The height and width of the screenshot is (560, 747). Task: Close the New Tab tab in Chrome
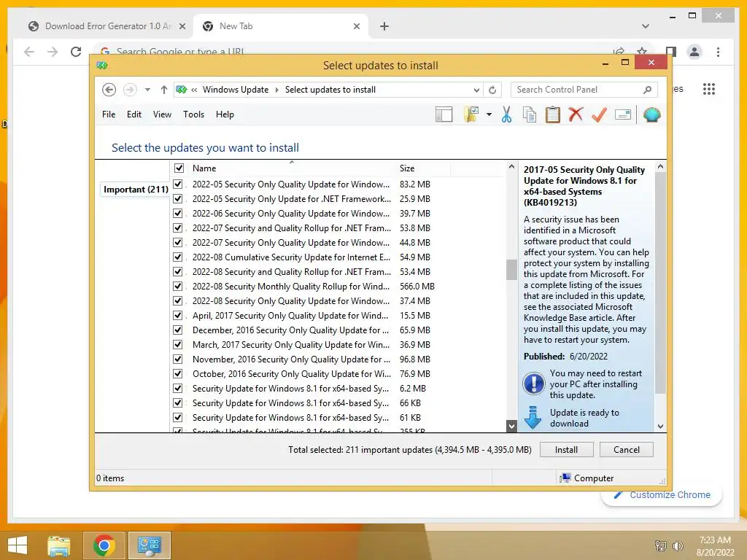click(x=356, y=26)
